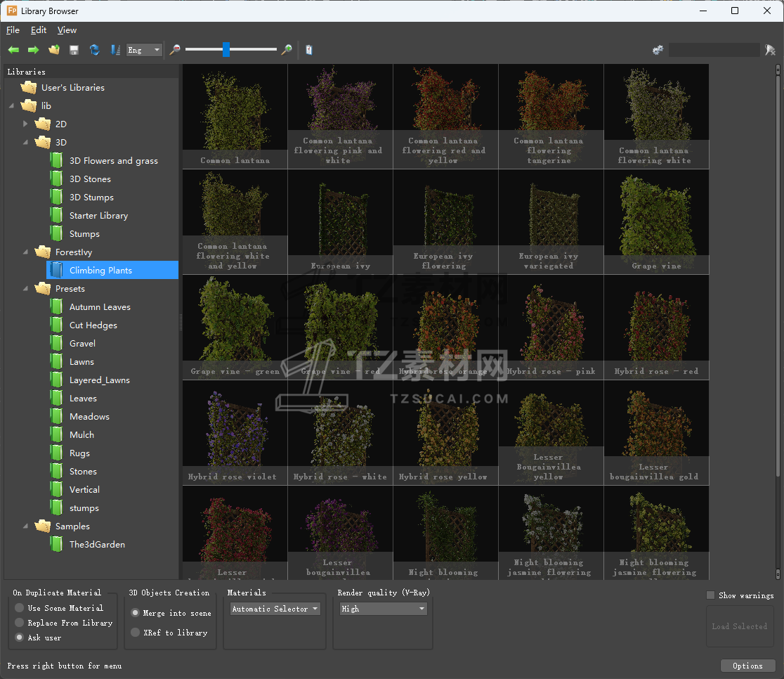Viewport: 784px width, 679px height.
Task: Click the Options button
Action: click(747, 666)
